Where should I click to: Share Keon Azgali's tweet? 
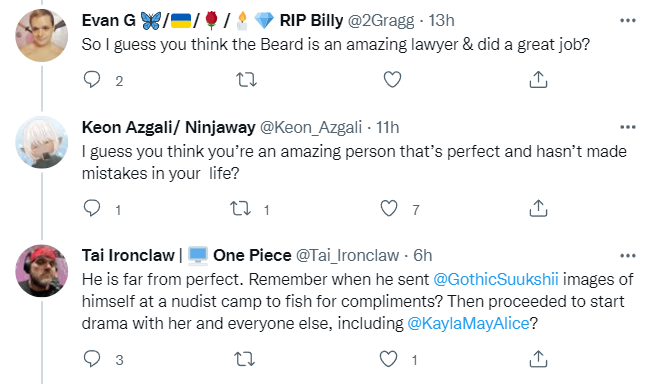click(538, 208)
